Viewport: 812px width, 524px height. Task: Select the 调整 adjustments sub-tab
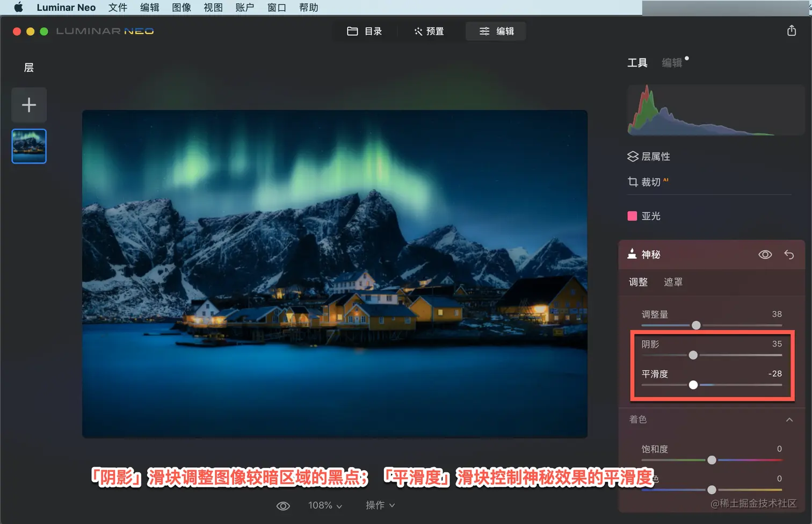click(639, 282)
